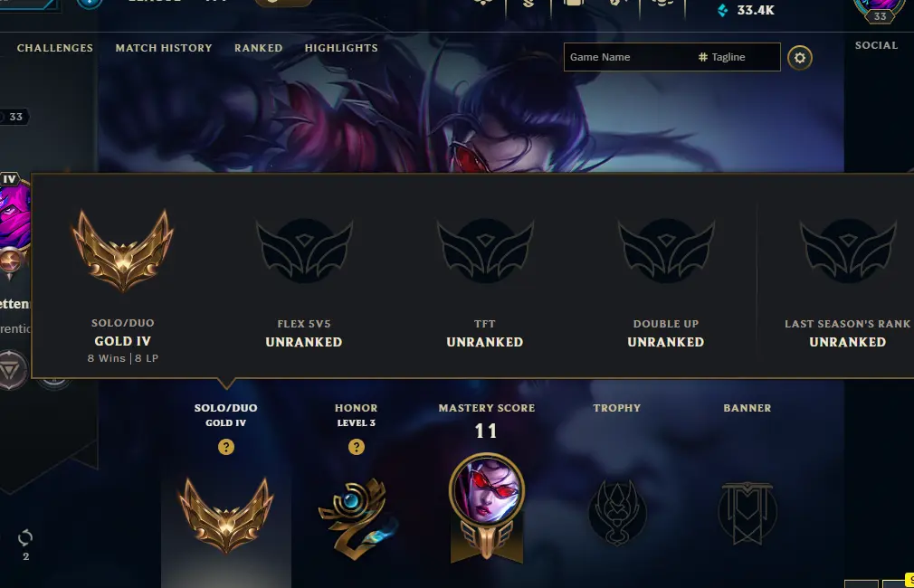Open the Trophy slot icon
Image resolution: width=914 pixels, height=588 pixels.
[617, 514]
